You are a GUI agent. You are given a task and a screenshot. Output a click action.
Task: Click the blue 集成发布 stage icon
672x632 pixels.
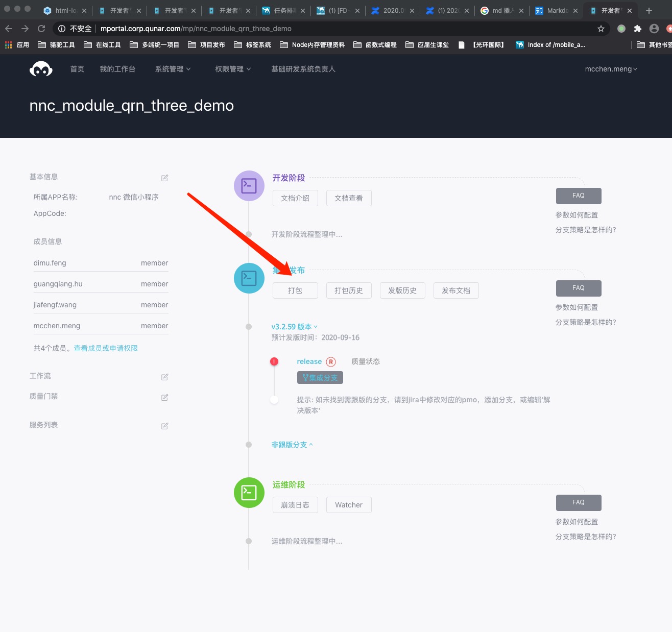[249, 278]
